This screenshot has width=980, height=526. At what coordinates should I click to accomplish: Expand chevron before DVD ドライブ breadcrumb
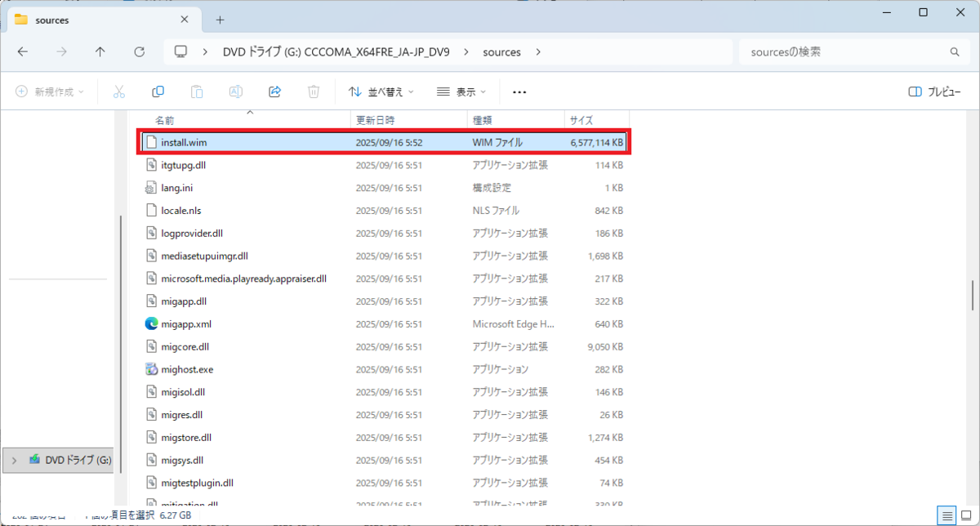(x=206, y=51)
